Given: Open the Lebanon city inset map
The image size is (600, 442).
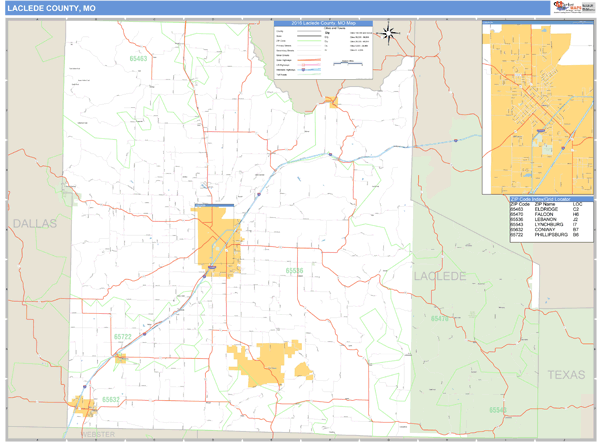Looking at the screenshot, I should 538,108.
